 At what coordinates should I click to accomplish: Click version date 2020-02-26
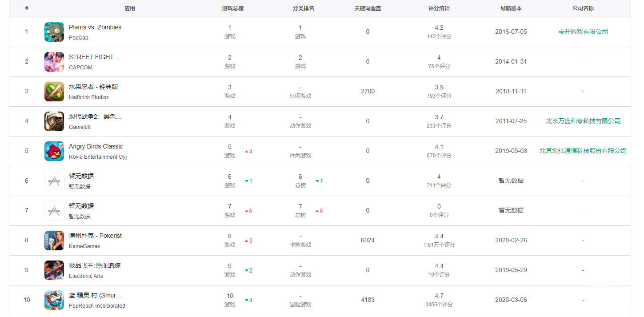pyautogui.click(x=511, y=240)
